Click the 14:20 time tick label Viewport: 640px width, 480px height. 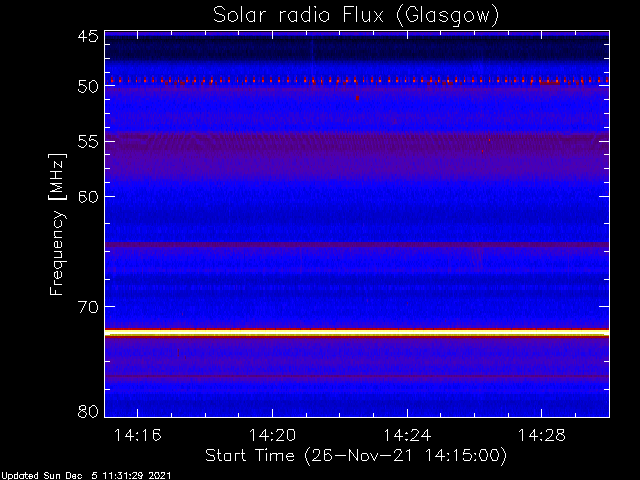[x=272, y=435]
